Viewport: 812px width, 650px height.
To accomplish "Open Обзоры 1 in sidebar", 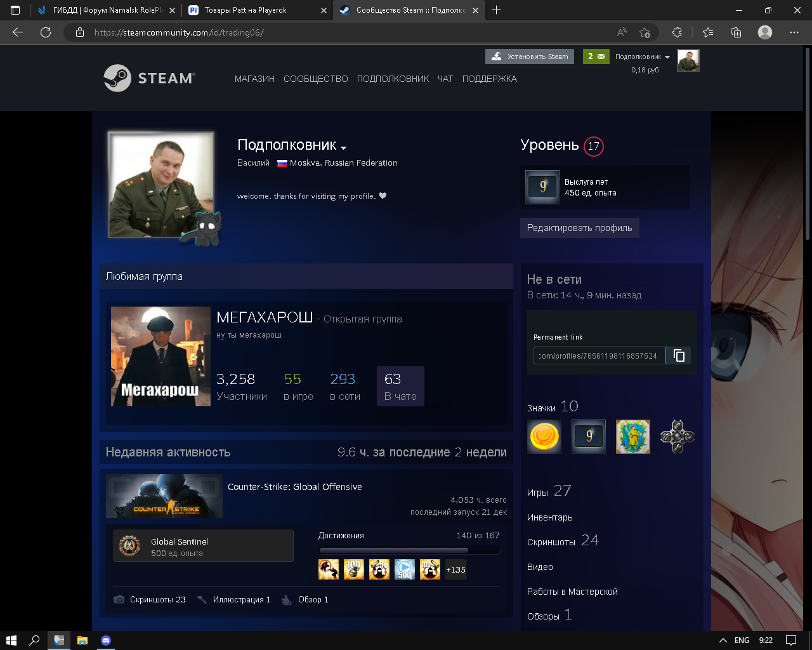I will point(549,615).
